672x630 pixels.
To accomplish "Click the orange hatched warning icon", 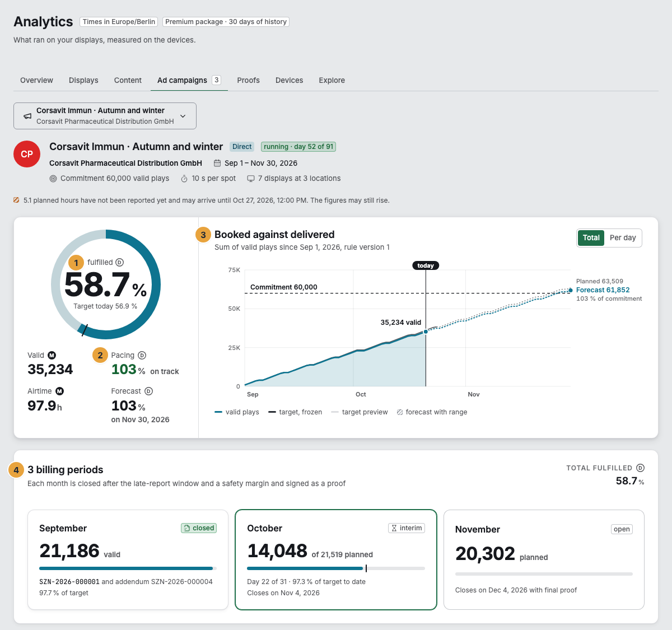I will tap(16, 200).
